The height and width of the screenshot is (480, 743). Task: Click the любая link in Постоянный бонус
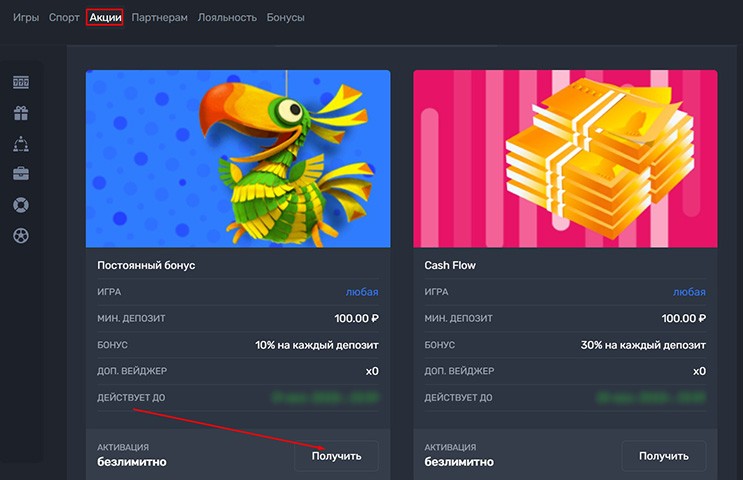click(x=362, y=292)
